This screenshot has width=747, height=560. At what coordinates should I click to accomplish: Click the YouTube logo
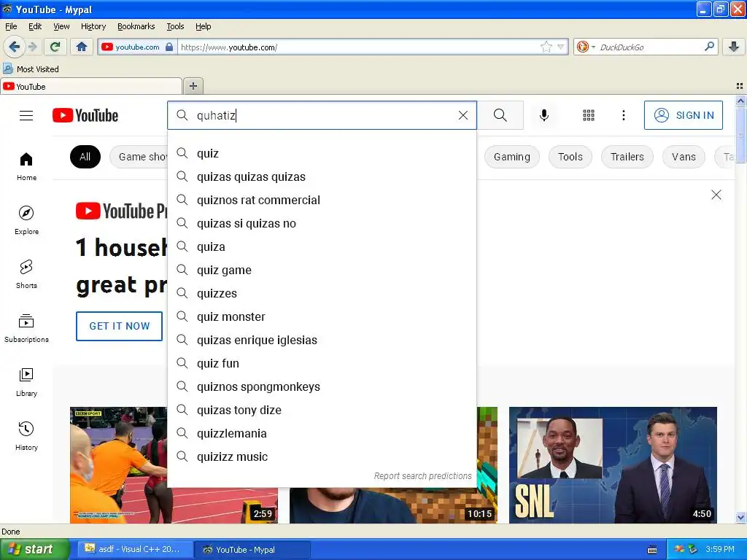coord(85,115)
